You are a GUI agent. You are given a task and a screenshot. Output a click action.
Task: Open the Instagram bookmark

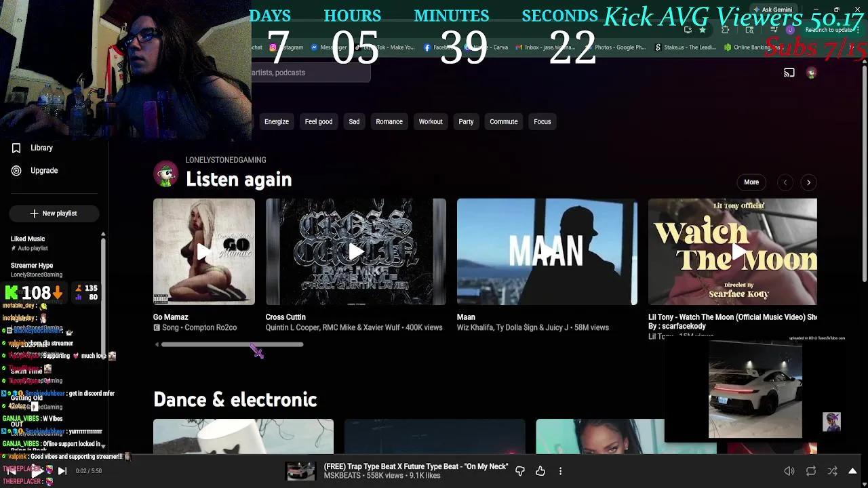[x=285, y=47]
